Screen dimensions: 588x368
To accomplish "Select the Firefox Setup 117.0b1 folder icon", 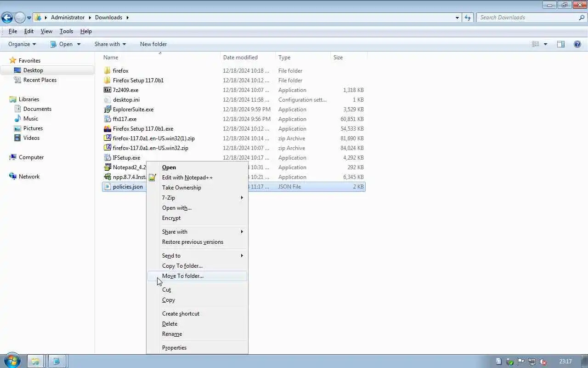I will (107, 80).
